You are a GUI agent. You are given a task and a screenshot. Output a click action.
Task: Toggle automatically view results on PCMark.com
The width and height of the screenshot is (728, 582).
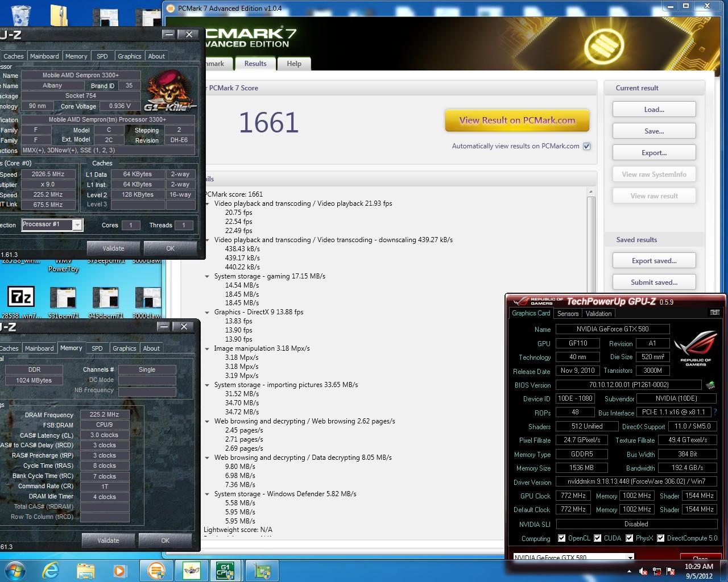(586, 146)
